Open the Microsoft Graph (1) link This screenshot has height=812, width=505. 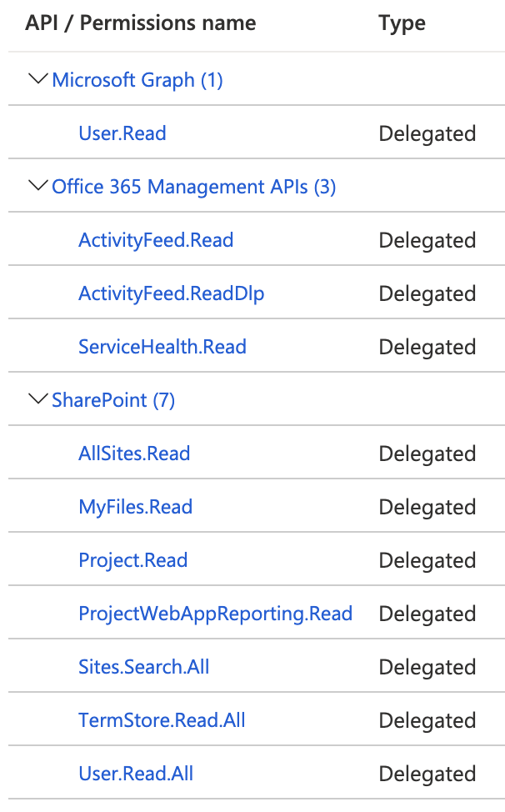tap(137, 80)
